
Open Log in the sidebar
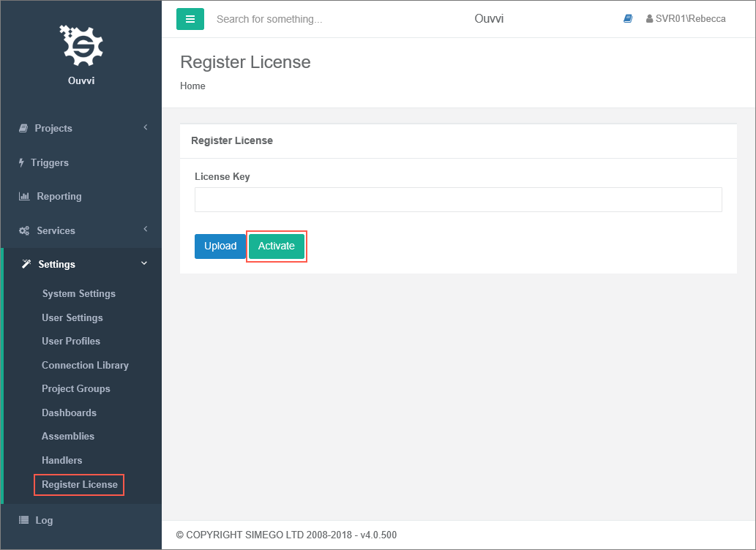coord(44,520)
